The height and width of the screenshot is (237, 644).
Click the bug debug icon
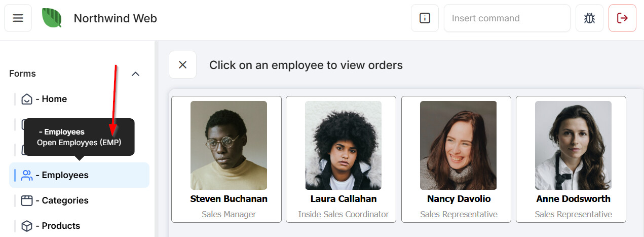coord(589,18)
